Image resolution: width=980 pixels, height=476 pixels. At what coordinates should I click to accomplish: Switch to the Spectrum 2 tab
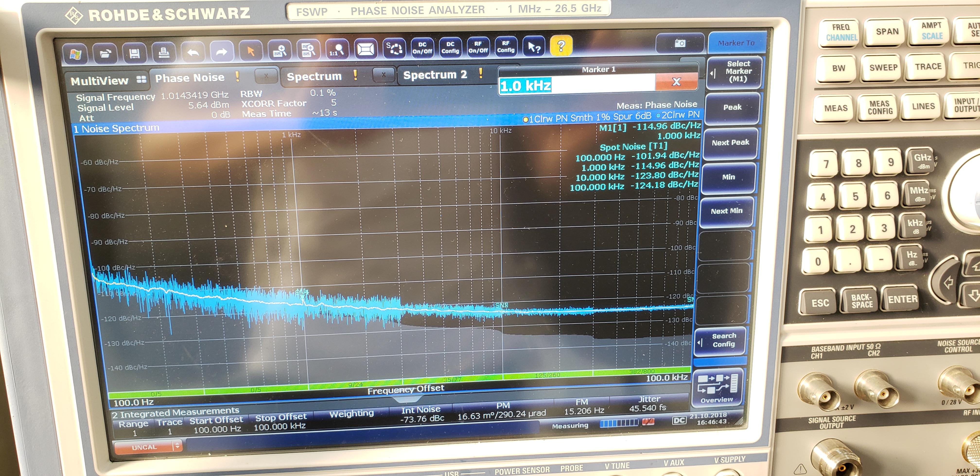(435, 75)
